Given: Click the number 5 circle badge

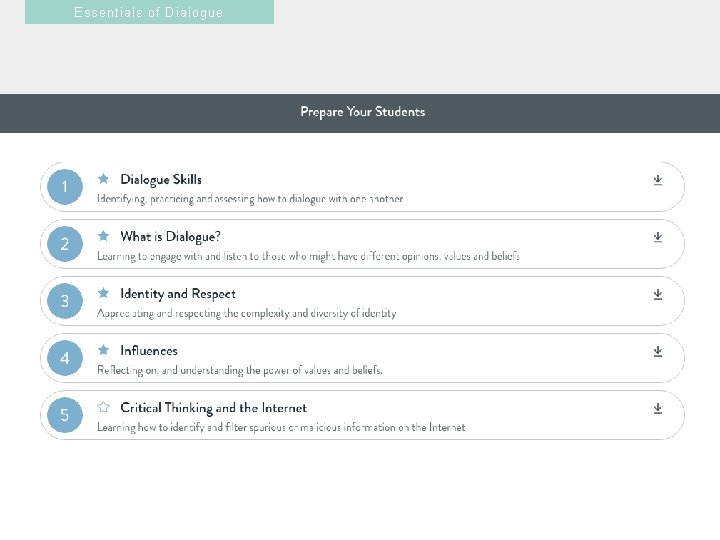Looking at the screenshot, I should 65,415.
